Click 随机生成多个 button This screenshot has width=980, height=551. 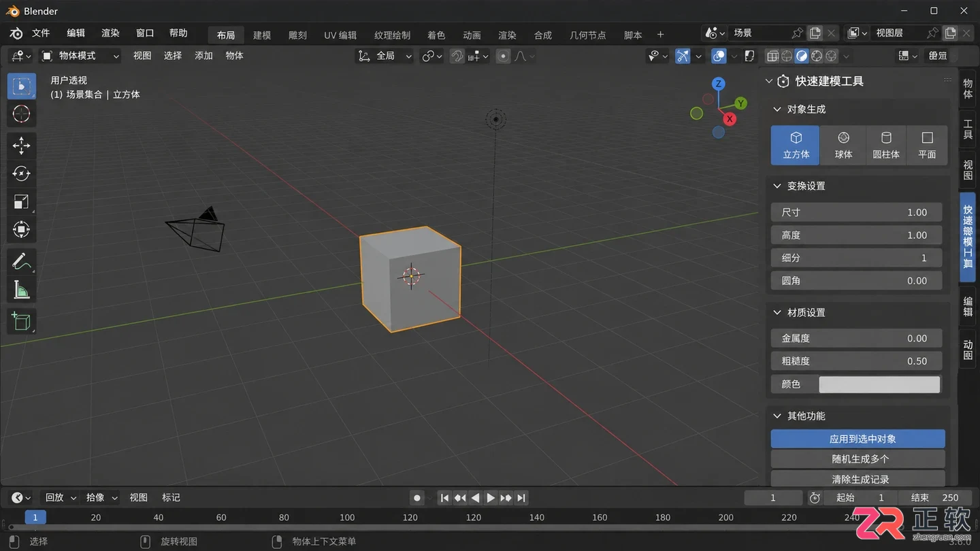pyautogui.click(x=857, y=459)
